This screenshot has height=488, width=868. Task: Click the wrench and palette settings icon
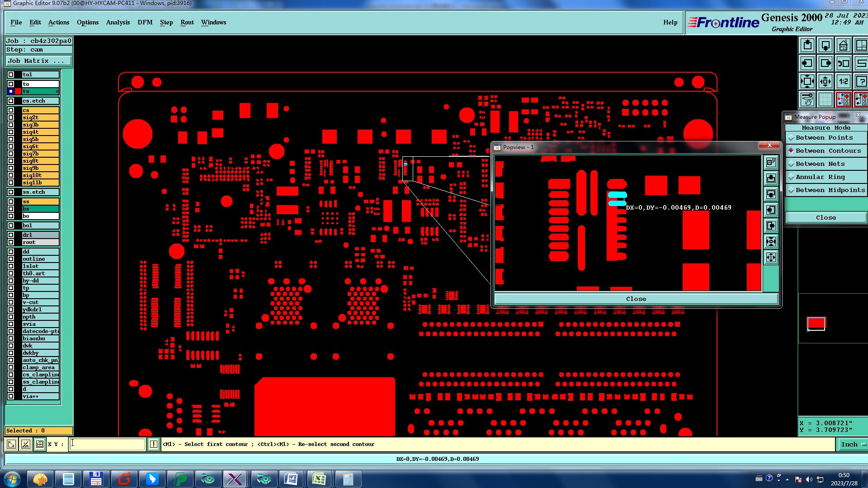tap(807, 99)
